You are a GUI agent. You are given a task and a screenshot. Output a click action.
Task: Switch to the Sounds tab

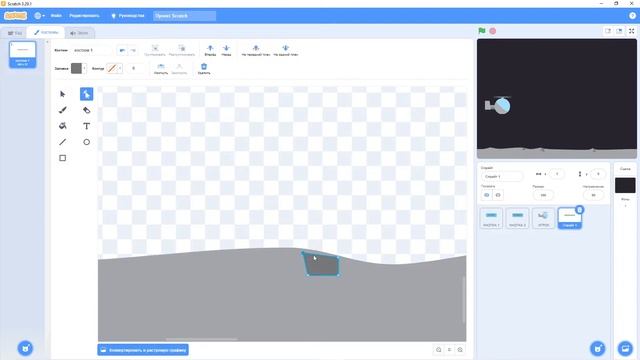(x=79, y=33)
